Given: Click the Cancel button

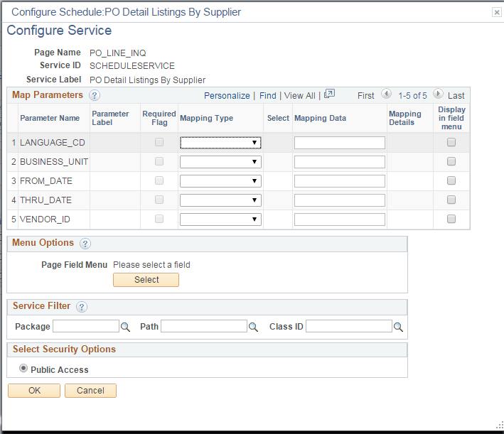Looking at the screenshot, I should (91, 391).
